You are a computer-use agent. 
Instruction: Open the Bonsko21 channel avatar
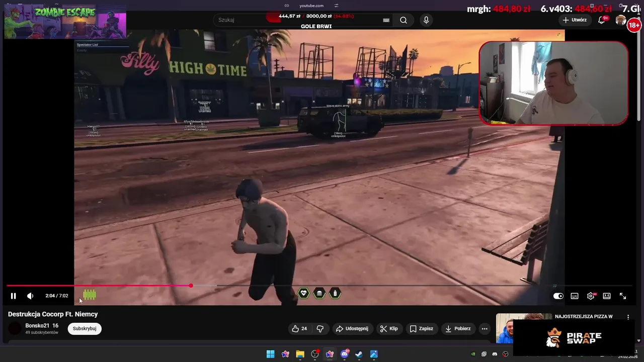click(15, 329)
